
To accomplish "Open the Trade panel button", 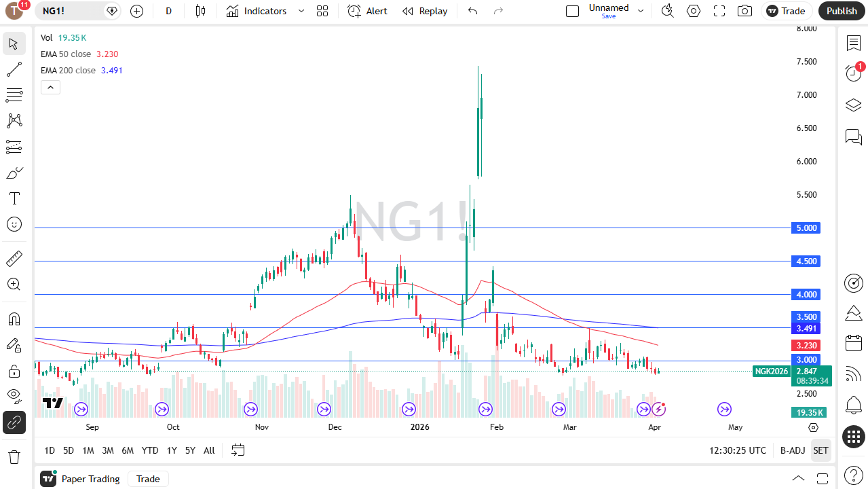I will pyautogui.click(x=786, y=11).
